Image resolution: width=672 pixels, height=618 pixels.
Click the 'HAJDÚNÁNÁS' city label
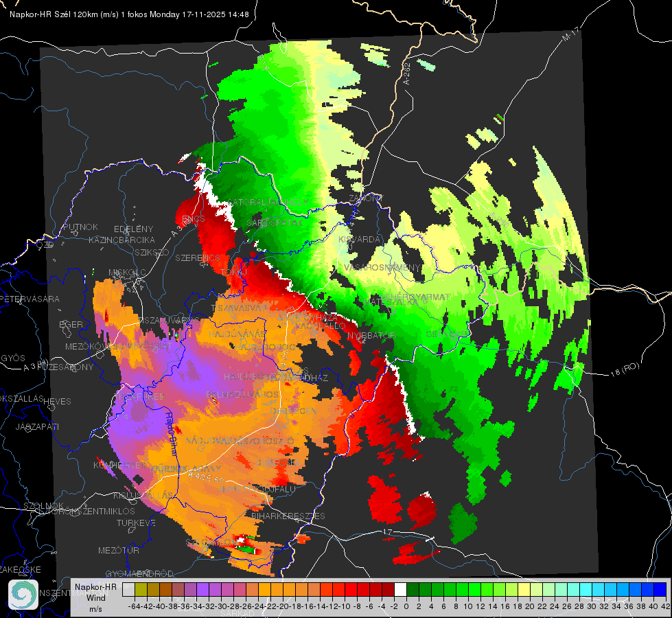237,334
